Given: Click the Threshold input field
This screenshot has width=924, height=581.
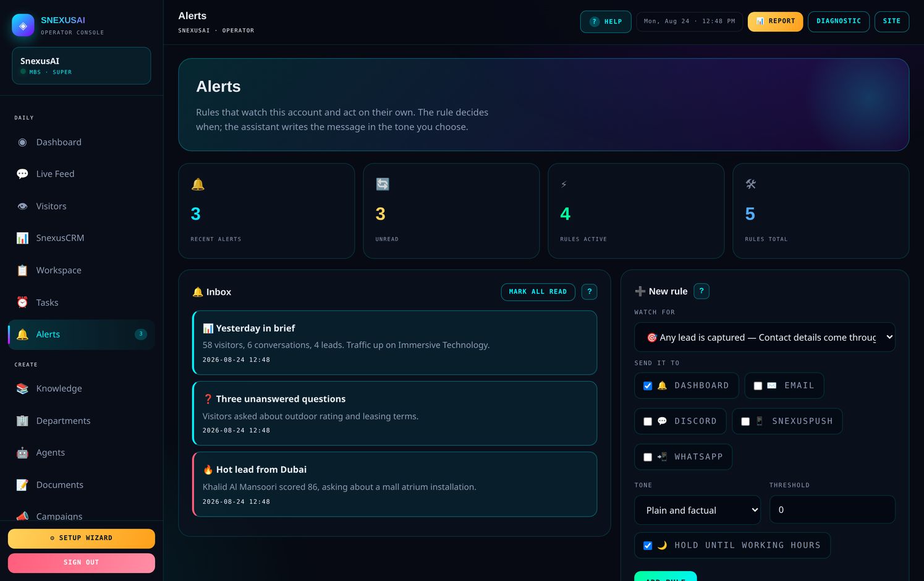Looking at the screenshot, I should coord(832,510).
